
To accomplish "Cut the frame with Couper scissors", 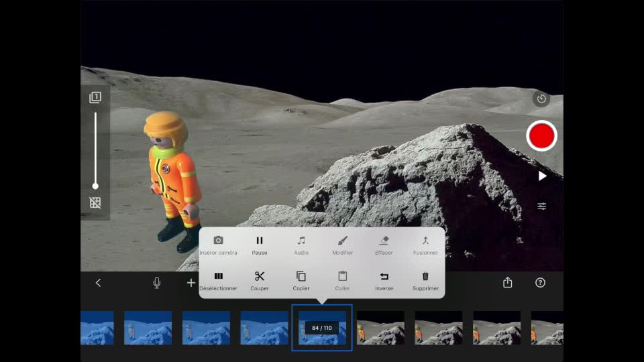I will [x=260, y=276].
